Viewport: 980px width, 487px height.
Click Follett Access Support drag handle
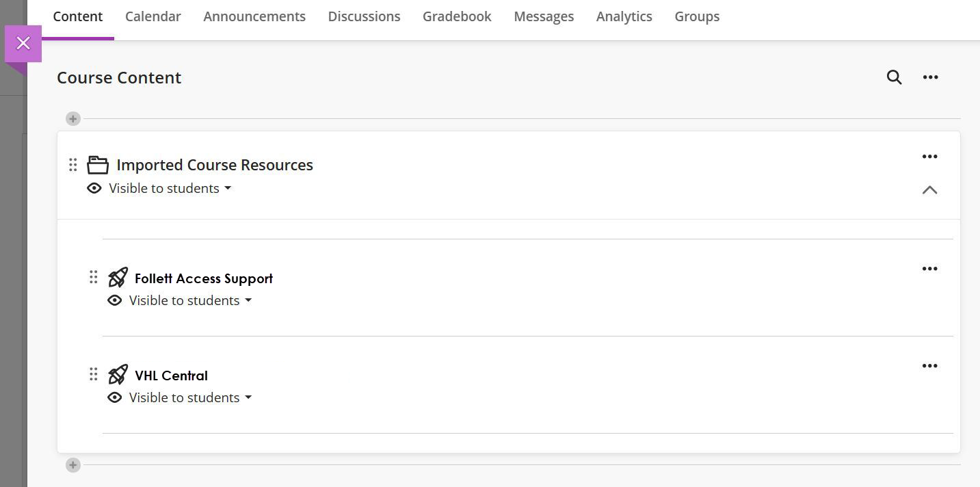pyautogui.click(x=94, y=277)
